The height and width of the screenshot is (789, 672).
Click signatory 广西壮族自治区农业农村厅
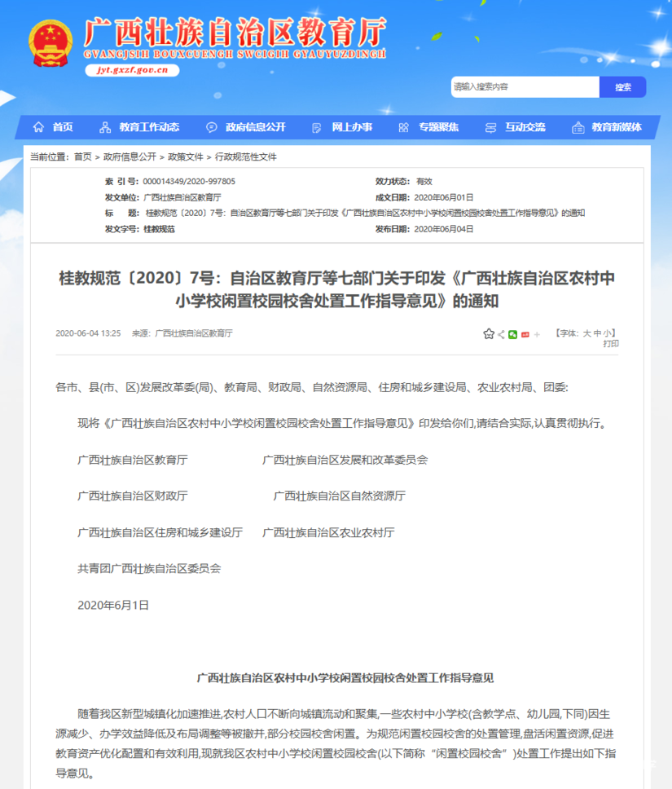tap(328, 533)
